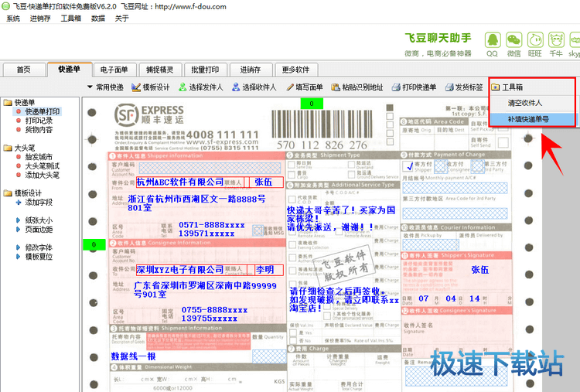Open the 微信 chat assistant icon
The height and width of the screenshot is (392, 580).
pos(513,40)
